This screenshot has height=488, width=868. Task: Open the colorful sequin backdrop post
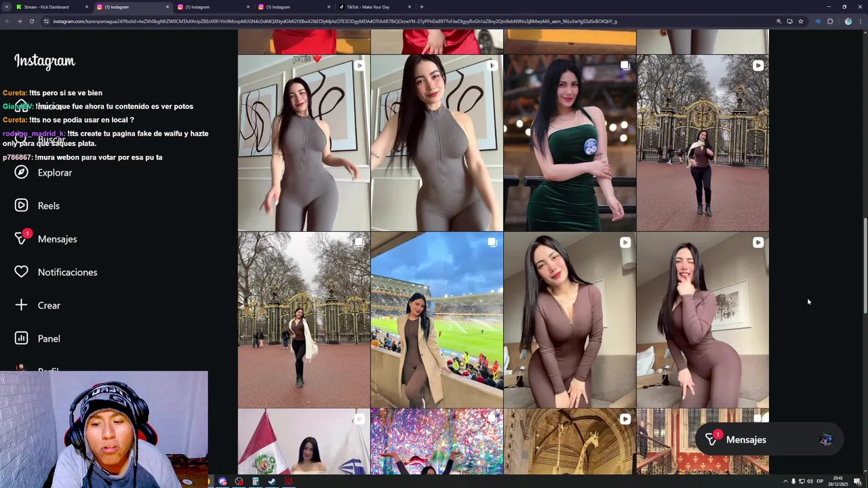tap(437, 441)
